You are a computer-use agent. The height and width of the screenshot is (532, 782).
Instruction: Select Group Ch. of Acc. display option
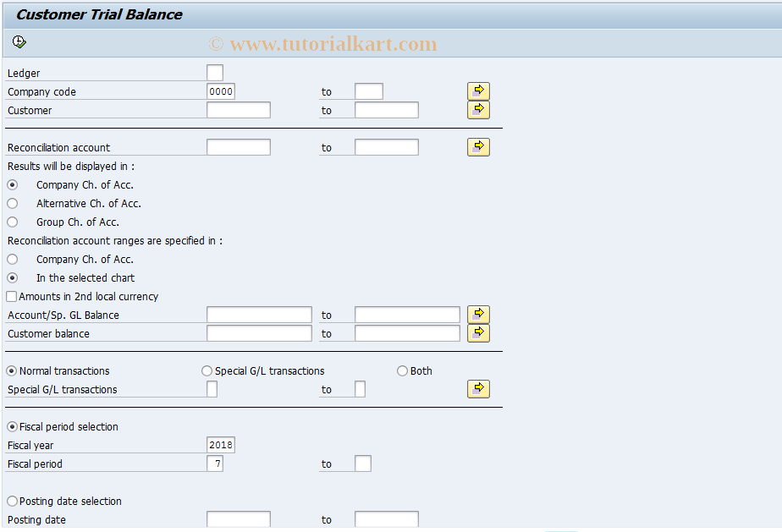tap(12, 222)
